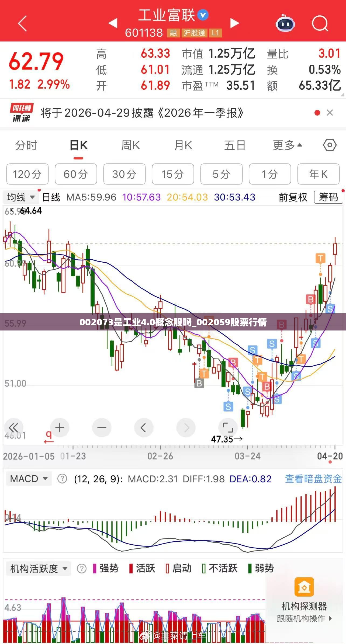The image size is (346, 644).
Task: Tap the 市盈TTM value 35.51
Action: click(x=241, y=86)
